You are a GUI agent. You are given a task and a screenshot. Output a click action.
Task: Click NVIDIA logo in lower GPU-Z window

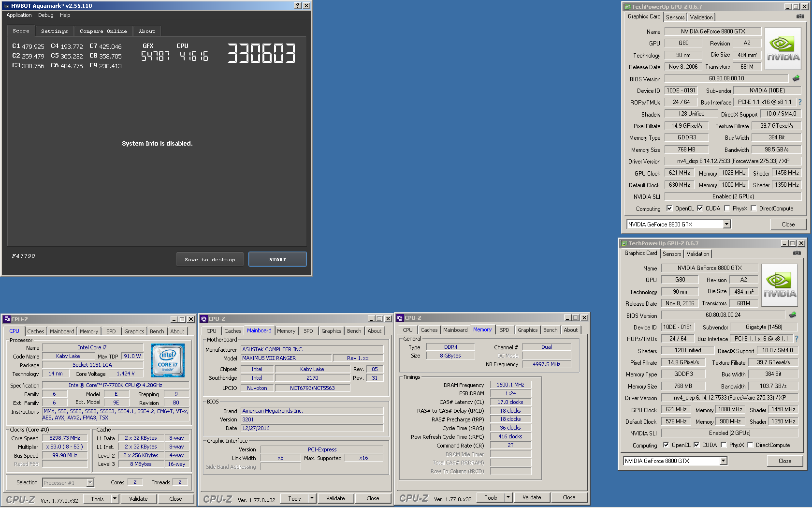coord(780,285)
